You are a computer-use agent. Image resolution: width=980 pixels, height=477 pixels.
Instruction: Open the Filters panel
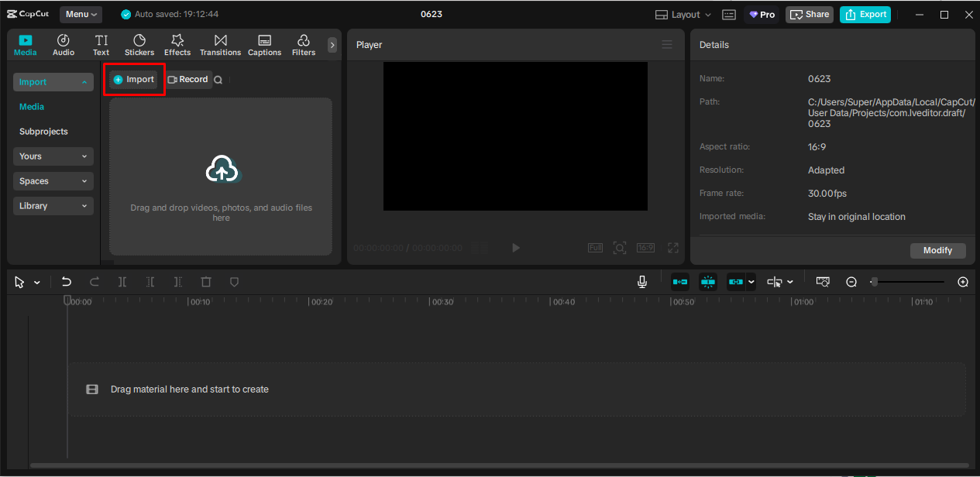[x=303, y=43]
